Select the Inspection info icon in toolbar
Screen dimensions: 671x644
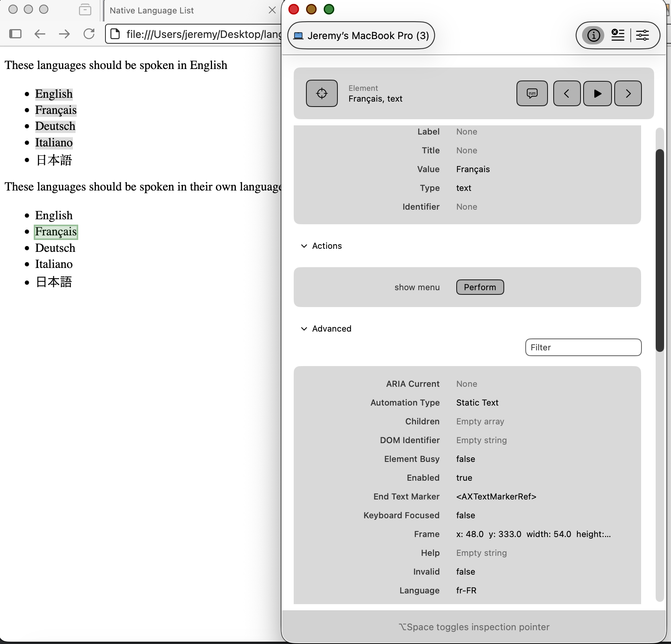coord(593,35)
